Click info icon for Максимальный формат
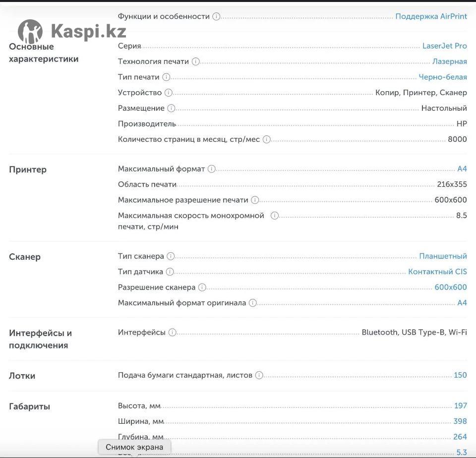This screenshot has width=476, height=458. pos(212,169)
